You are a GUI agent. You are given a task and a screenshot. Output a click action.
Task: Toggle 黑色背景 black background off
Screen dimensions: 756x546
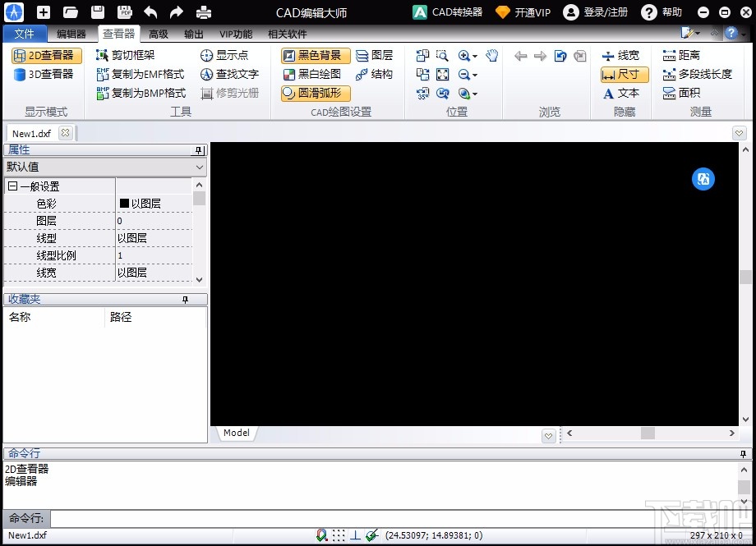pyautogui.click(x=315, y=55)
